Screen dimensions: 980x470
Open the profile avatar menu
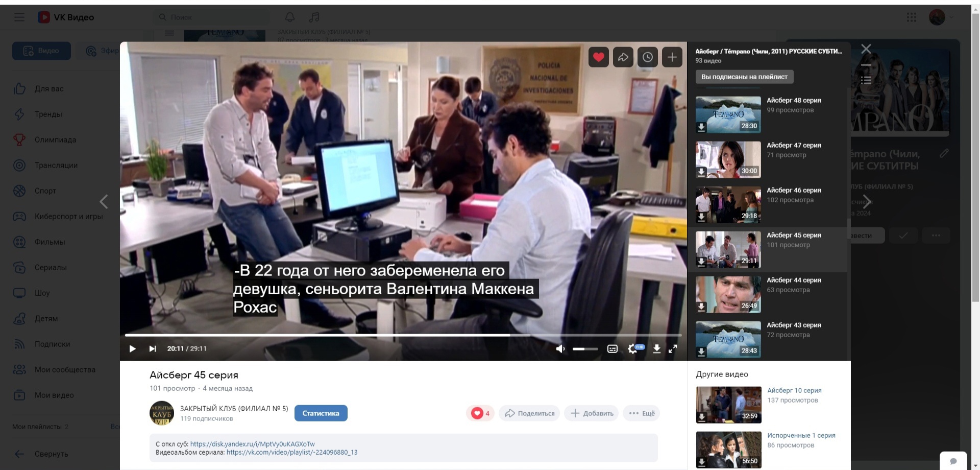(937, 17)
